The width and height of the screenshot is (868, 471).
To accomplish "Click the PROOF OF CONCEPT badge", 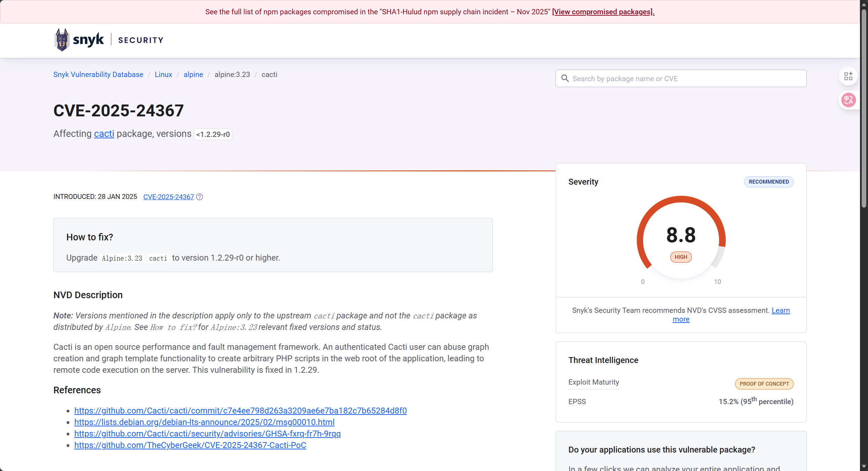I will 764,384.
